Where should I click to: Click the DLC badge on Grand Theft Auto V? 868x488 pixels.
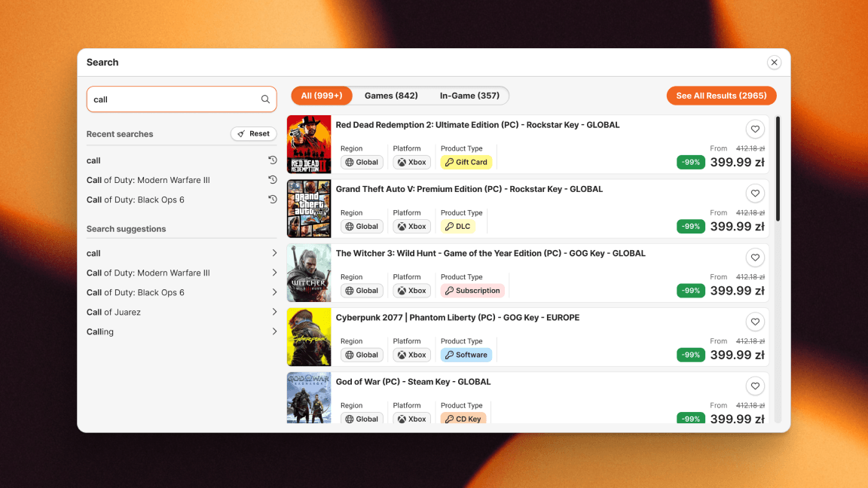point(457,226)
